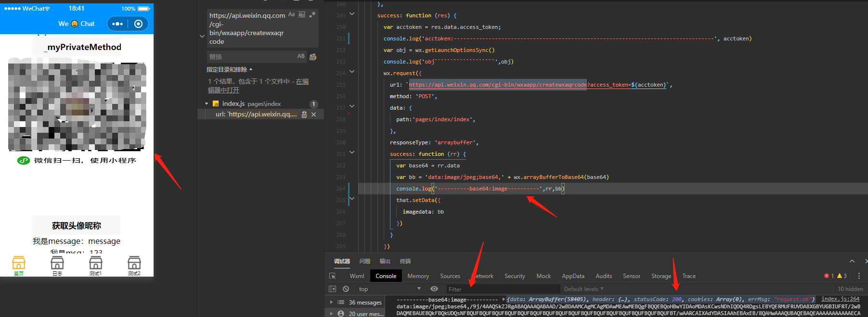Open the Security devtools tab
Image resolution: width=868 pixels, height=317 pixels.
point(515,276)
